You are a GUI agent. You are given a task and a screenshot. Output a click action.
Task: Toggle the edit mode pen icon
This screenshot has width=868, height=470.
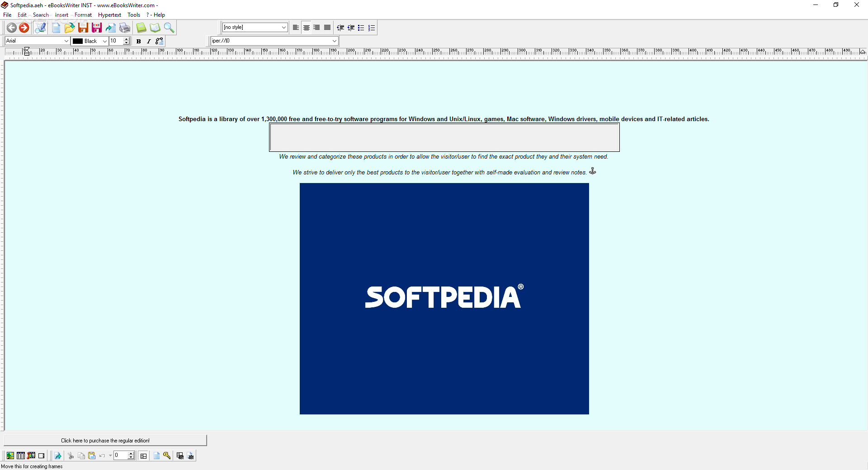(40, 28)
